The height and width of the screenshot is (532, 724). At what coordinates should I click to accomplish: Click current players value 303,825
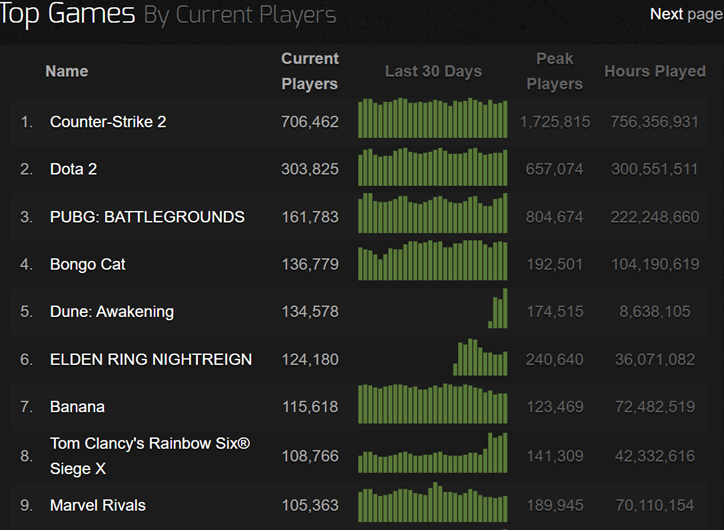click(310, 169)
